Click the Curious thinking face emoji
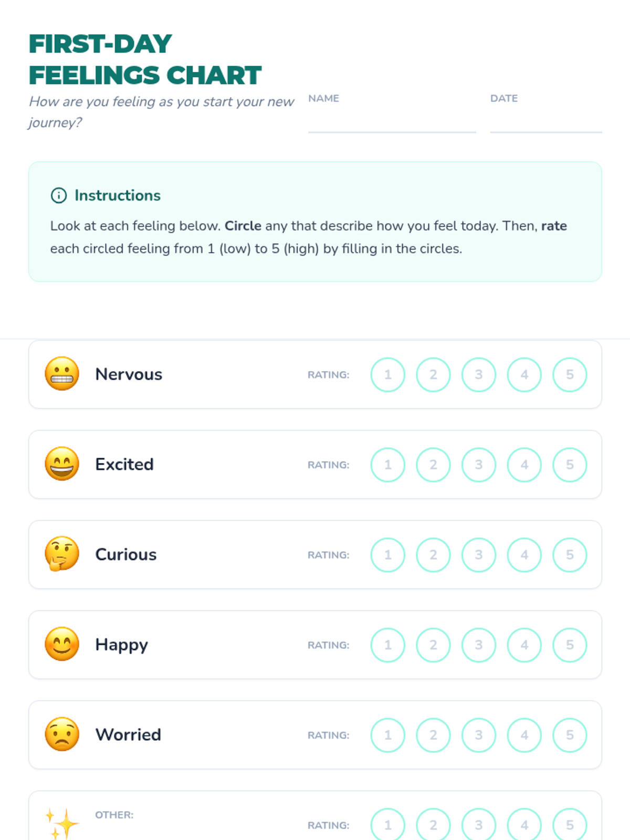 click(x=62, y=554)
